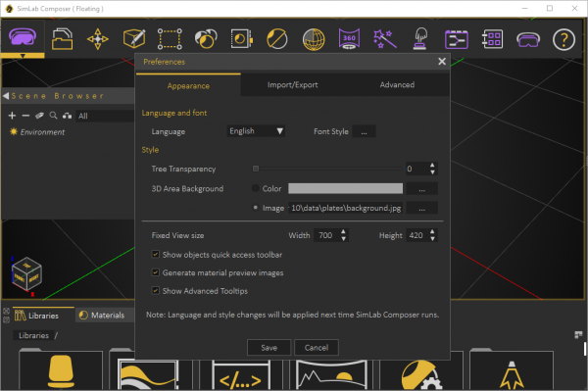The width and height of the screenshot is (588, 391).
Task: Change library view mode icon
Action: (578, 334)
